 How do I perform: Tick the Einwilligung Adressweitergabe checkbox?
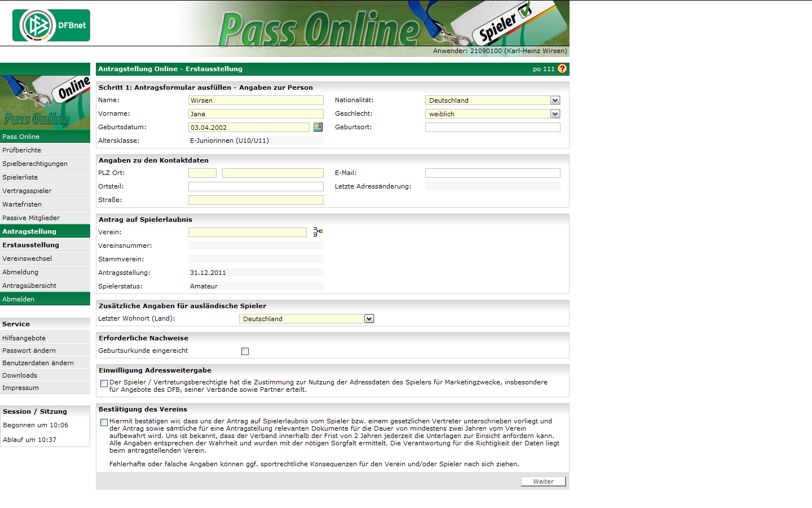(104, 384)
